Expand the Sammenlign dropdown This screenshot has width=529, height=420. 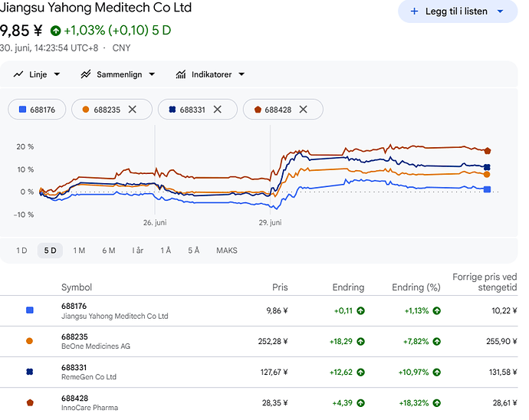(152, 74)
